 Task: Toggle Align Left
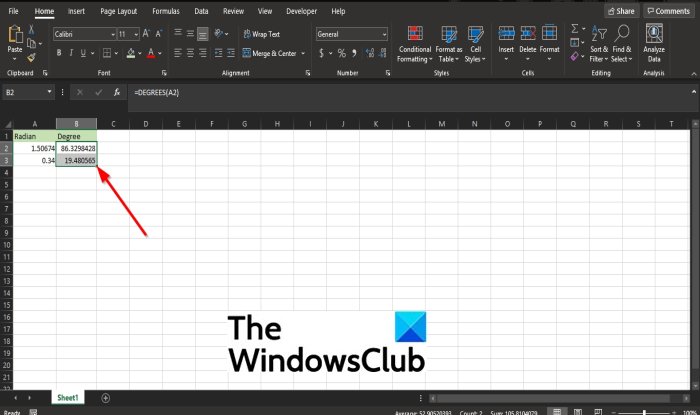point(178,53)
